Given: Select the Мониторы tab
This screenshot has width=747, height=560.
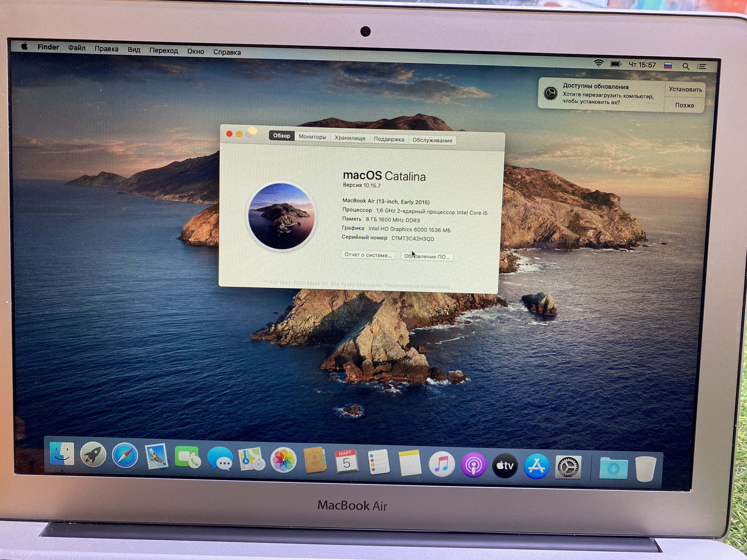Looking at the screenshot, I should point(312,137).
